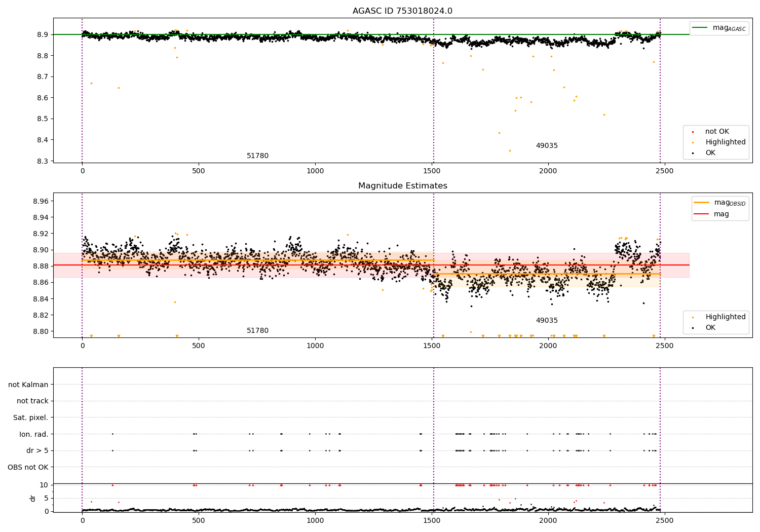
Task: Click the 51780 label in middle plot
Action: tap(257, 331)
